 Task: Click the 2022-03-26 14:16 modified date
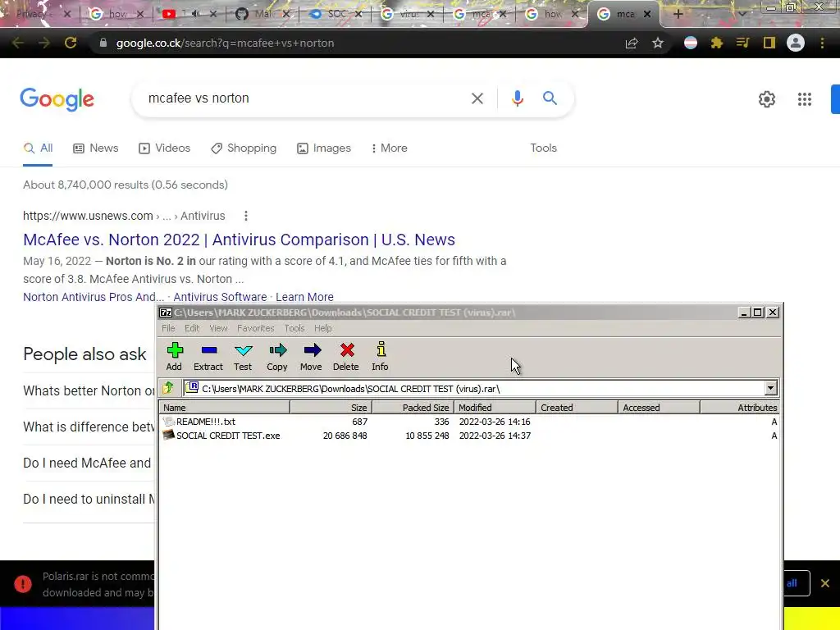tap(495, 422)
